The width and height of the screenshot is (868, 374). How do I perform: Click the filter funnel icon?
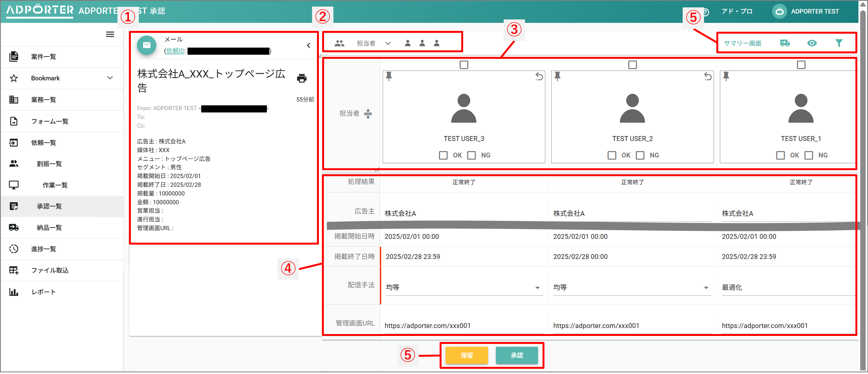pyautogui.click(x=839, y=43)
